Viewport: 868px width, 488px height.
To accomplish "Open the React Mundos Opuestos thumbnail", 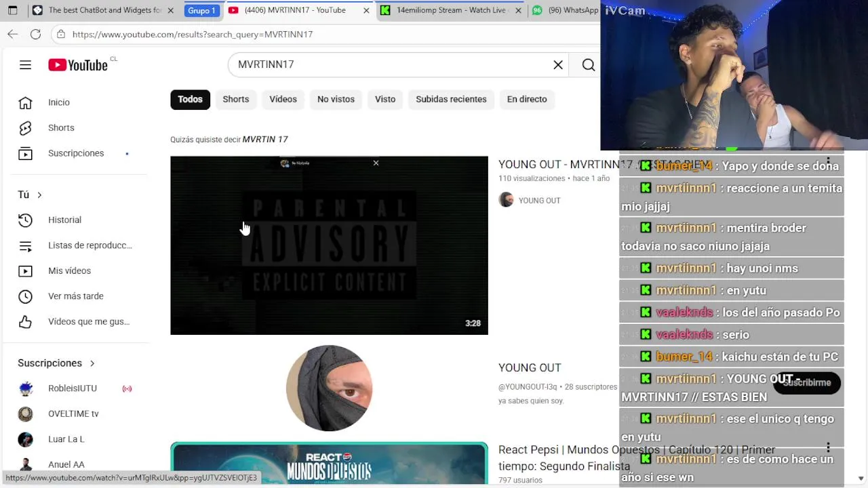I will point(329,464).
